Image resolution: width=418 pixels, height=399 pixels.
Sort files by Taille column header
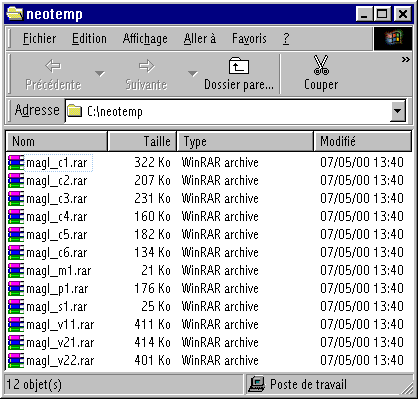click(x=142, y=141)
